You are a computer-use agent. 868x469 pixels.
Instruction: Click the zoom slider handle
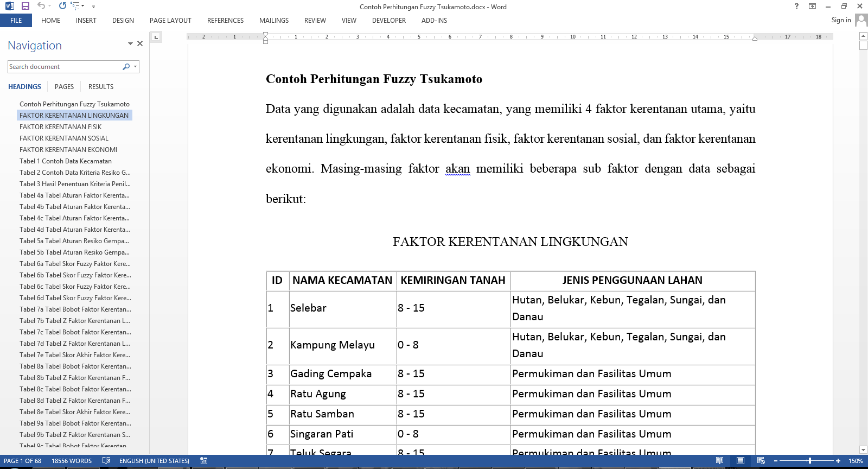809,461
